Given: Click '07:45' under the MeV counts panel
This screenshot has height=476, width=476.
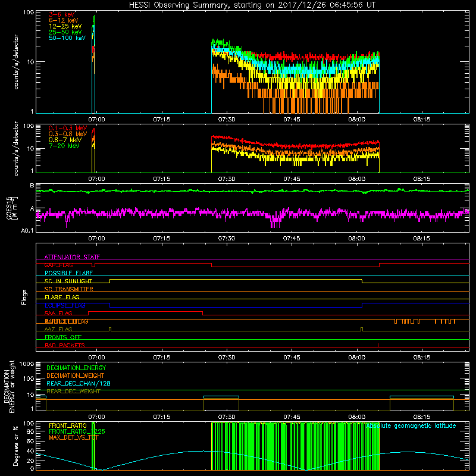Looking at the screenshot, I should (292, 179).
